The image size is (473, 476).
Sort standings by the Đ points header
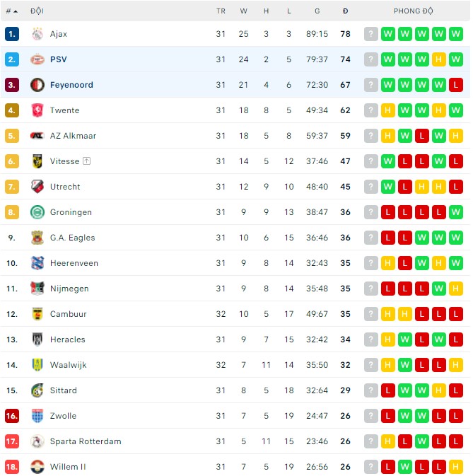tap(345, 11)
